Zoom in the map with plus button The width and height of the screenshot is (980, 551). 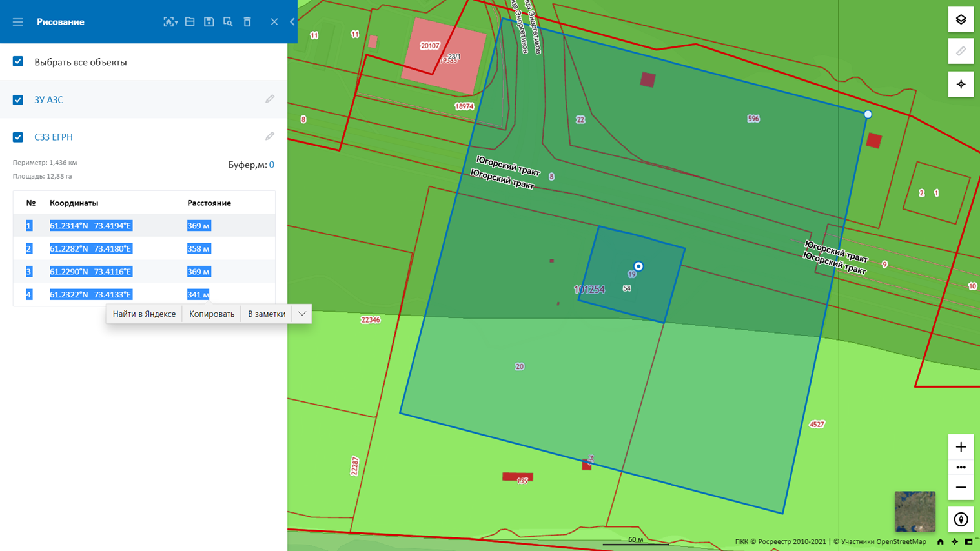(x=961, y=447)
